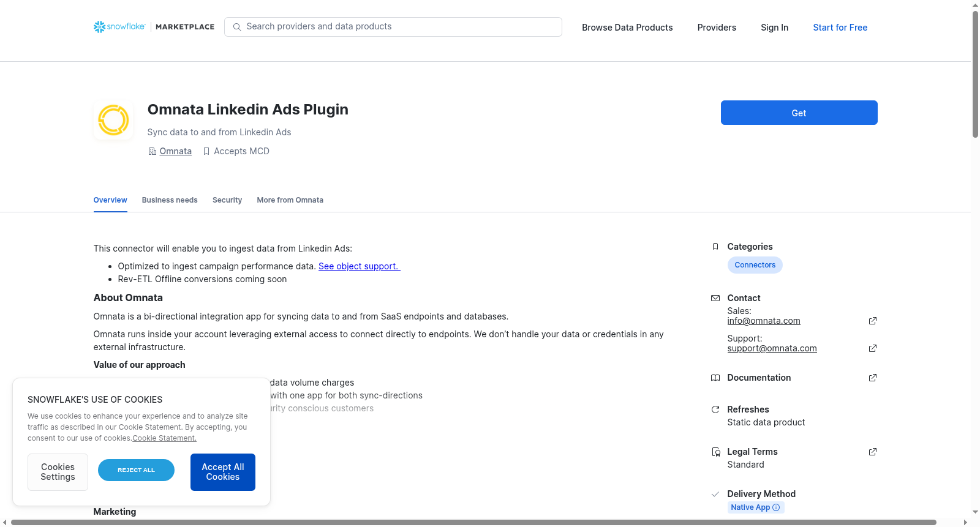Viewport: 980px width, 527px height.
Task: Click the bookmark icon beside Accepts MCD
Action: (206, 151)
